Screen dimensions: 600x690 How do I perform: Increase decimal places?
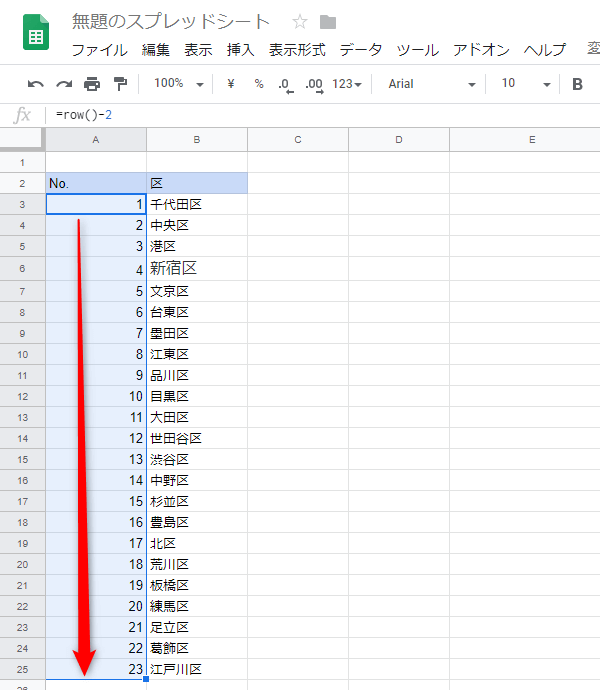pyautogui.click(x=314, y=85)
